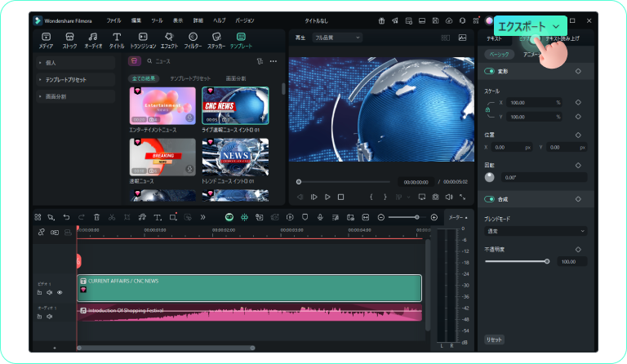The width and height of the screenshot is (627, 364).
Task: Click the filter icon beside template search
Action: [x=260, y=61]
